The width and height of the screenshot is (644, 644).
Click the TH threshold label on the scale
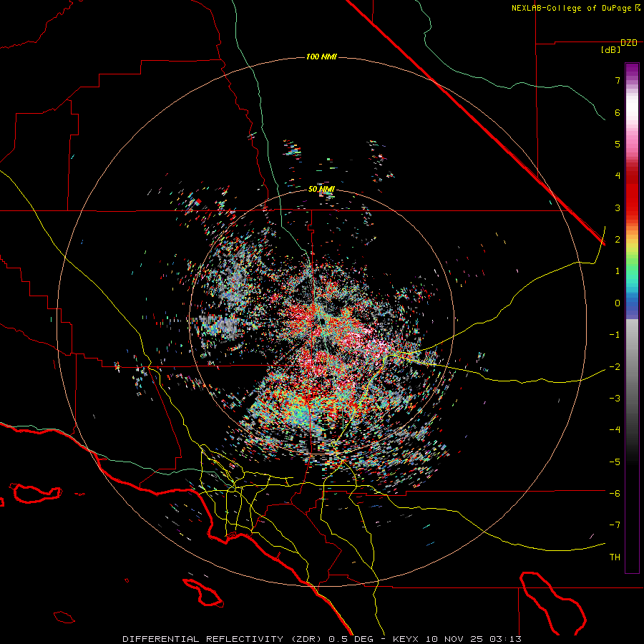[x=615, y=557]
